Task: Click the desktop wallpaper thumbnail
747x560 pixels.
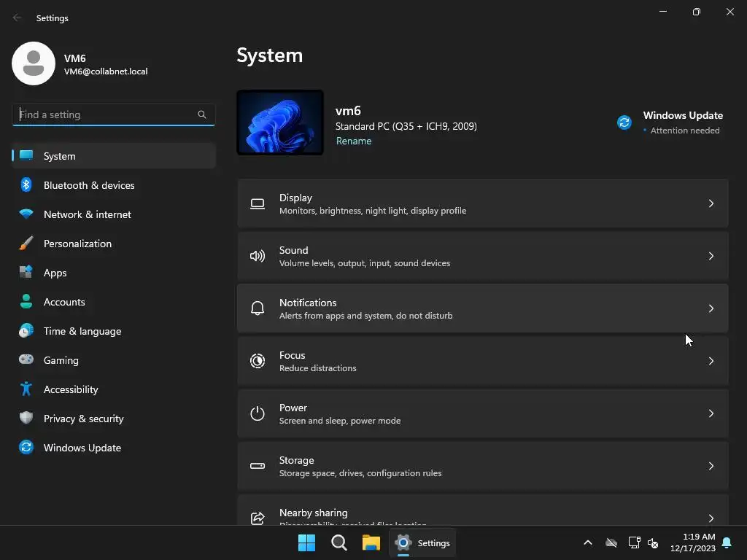Action: [280, 122]
